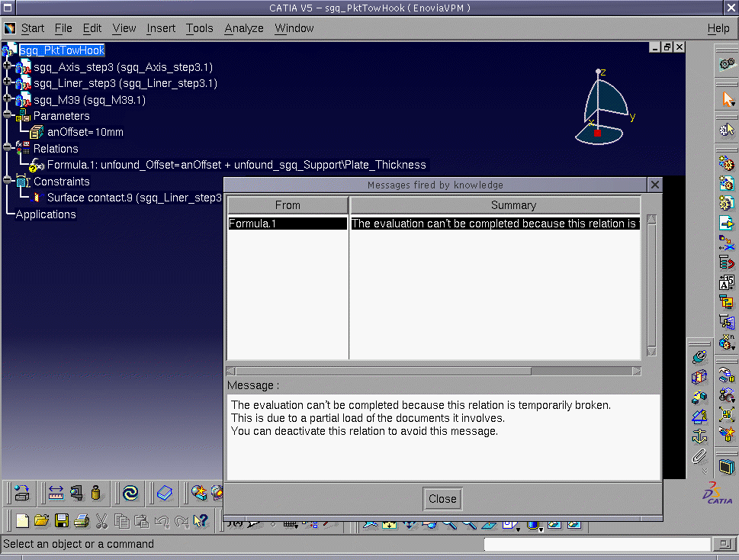Expand more constraint tools chevron

[705, 471]
